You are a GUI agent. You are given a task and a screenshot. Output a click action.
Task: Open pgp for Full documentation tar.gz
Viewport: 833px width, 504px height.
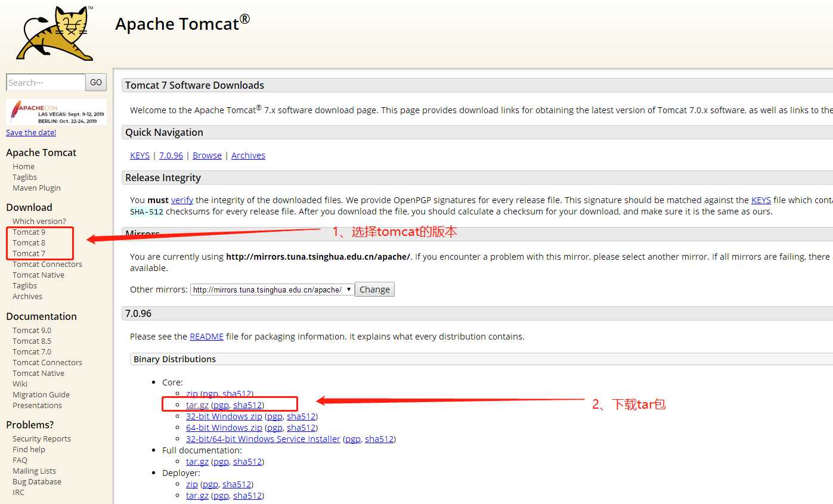coord(221,462)
